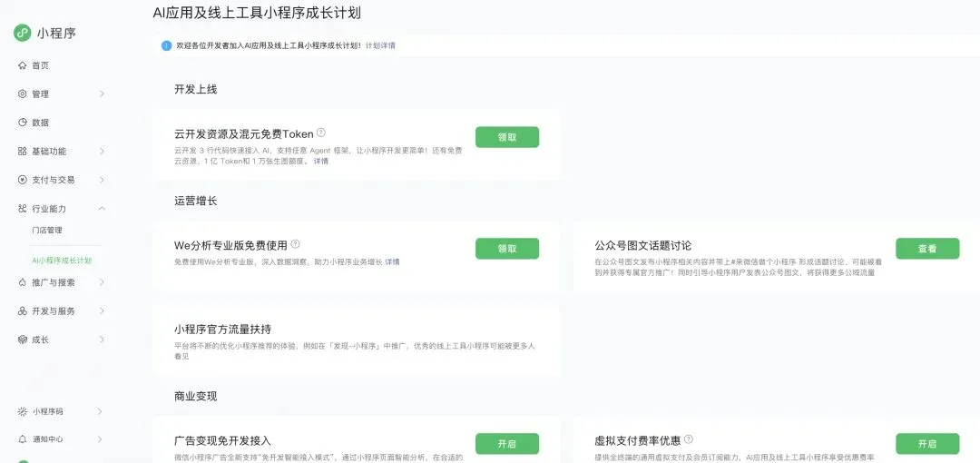Expand the 基础功能 menu chevron
Viewport: 980px width, 463px height.
point(102,152)
